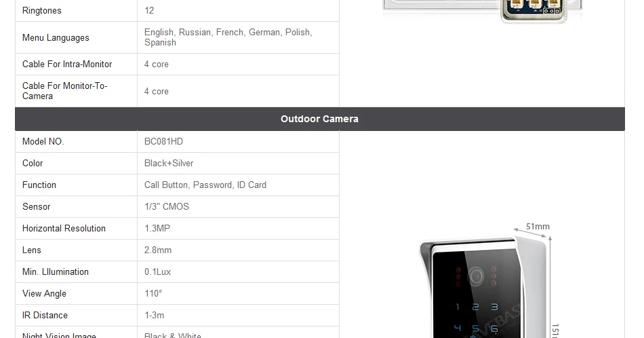Click the Ringtones label cell
644x338 pixels.
(41, 11)
